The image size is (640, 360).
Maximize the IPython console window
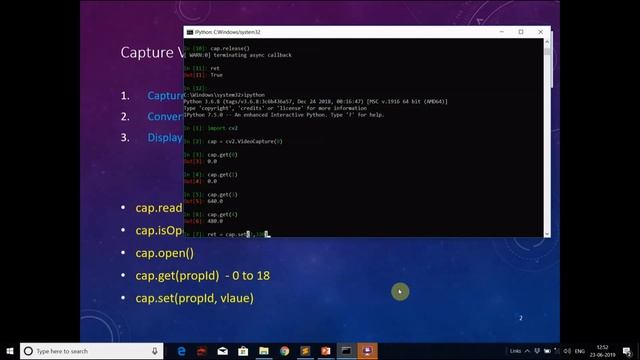click(x=521, y=32)
